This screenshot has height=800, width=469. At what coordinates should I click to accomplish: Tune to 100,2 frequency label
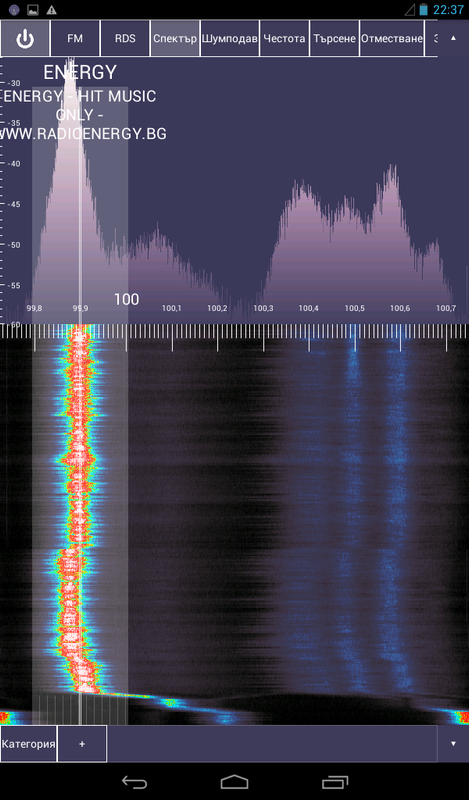pos(217,308)
